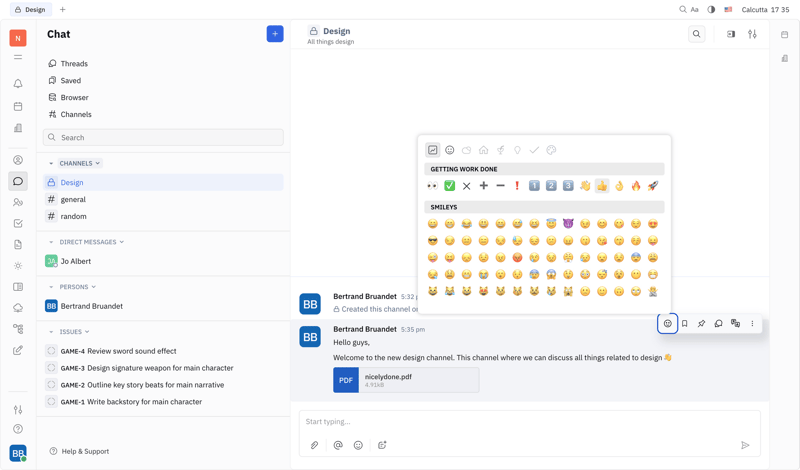Image resolution: width=800 pixels, height=470 pixels.
Task: Open workspace settings sliders in left sidebar
Action: tap(18, 409)
